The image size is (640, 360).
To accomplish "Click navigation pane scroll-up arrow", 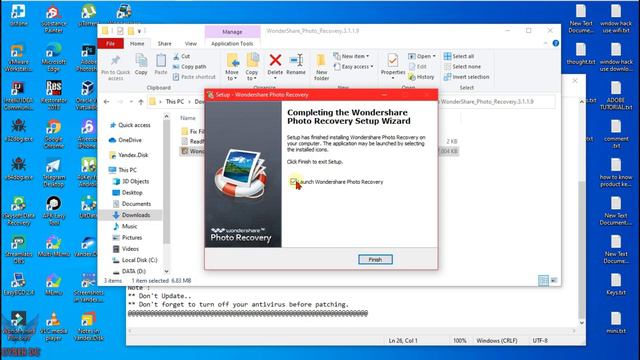I will [167, 117].
